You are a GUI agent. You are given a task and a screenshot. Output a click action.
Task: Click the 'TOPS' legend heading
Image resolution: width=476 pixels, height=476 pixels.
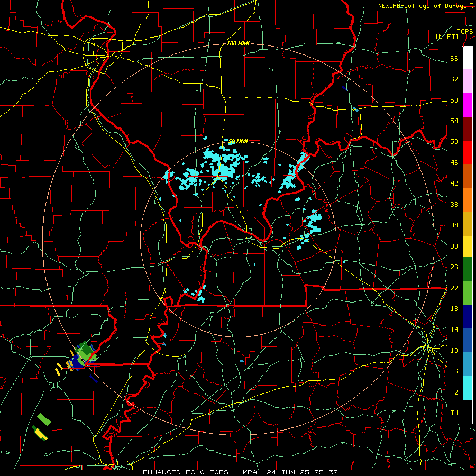[x=465, y=31]
